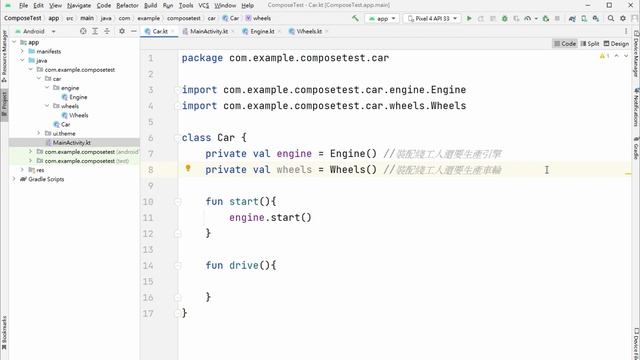The height and width of the screenshot is (360, 640).
Task: Open the Refactor menu
Action: (x=127, y=5)
